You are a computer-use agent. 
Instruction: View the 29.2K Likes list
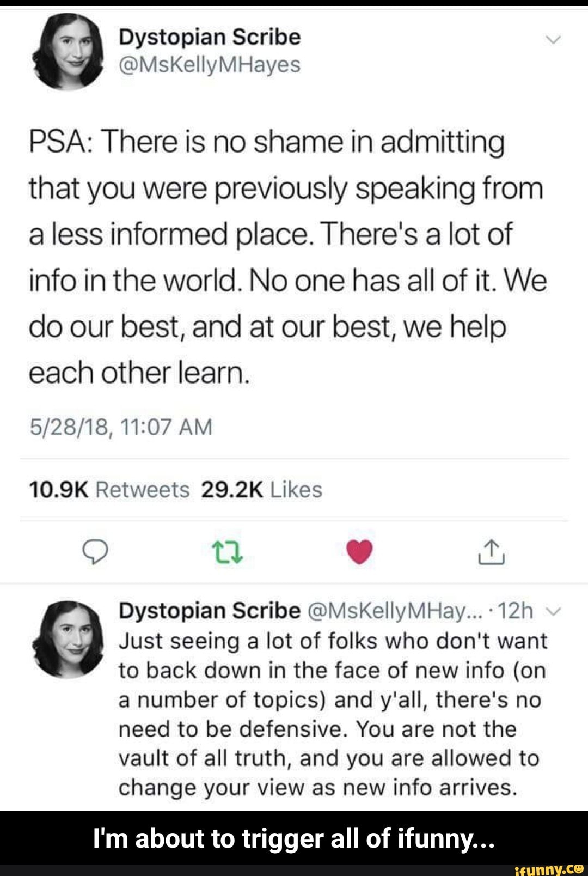coord(261,489)
